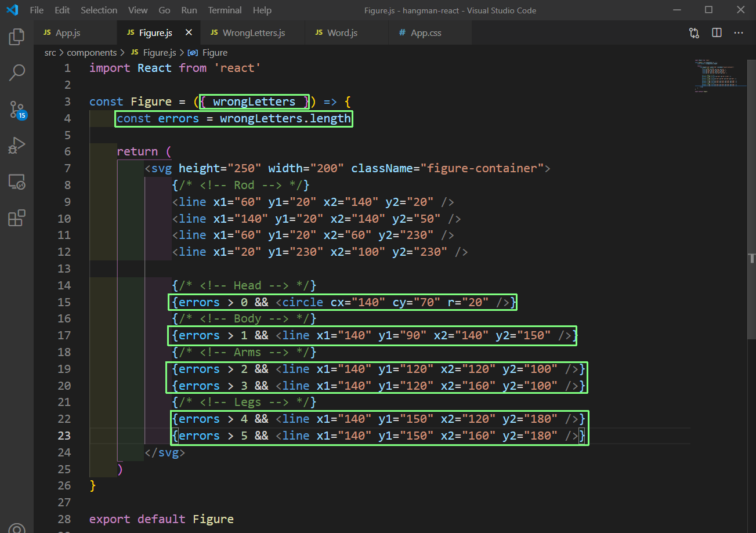Open the Run menu
The height and width of the screenshot is (533, 756).
click(189, 10)
